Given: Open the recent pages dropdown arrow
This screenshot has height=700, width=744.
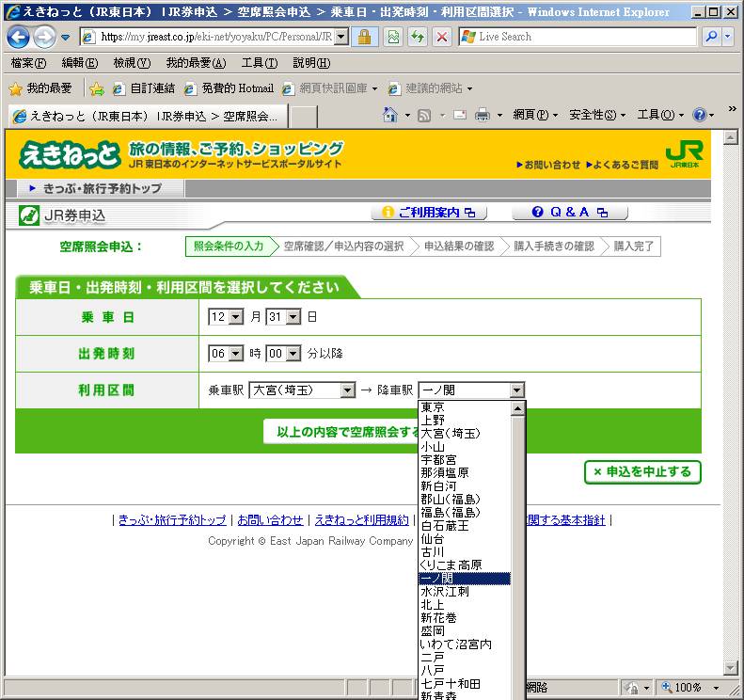Looking at the screenshot, I should (66, 37).
